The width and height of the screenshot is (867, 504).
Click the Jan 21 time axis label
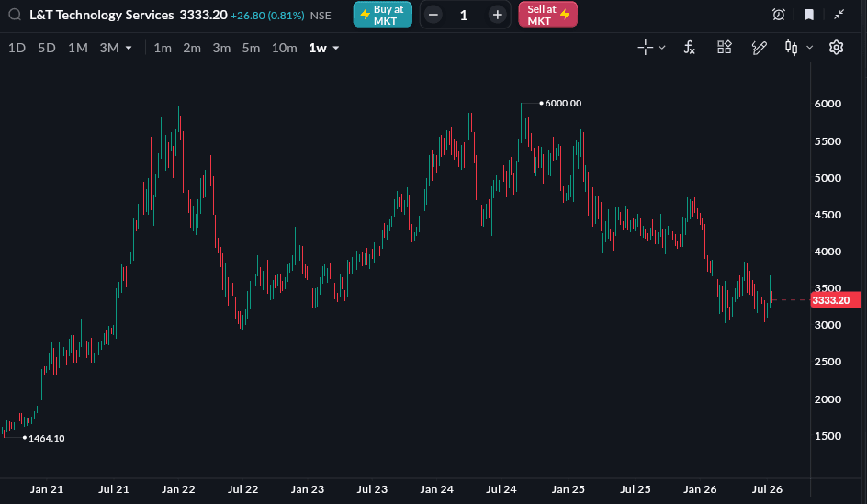(x=47, y=489)
